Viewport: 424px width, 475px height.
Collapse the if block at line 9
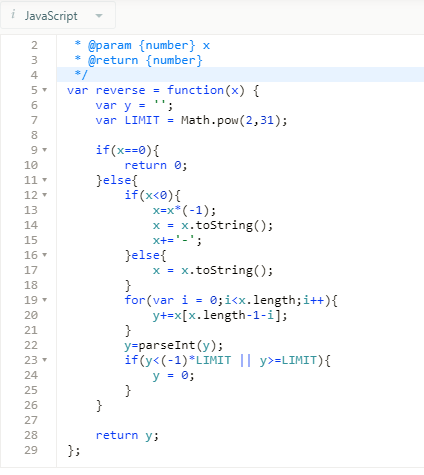tap(45, 150)
